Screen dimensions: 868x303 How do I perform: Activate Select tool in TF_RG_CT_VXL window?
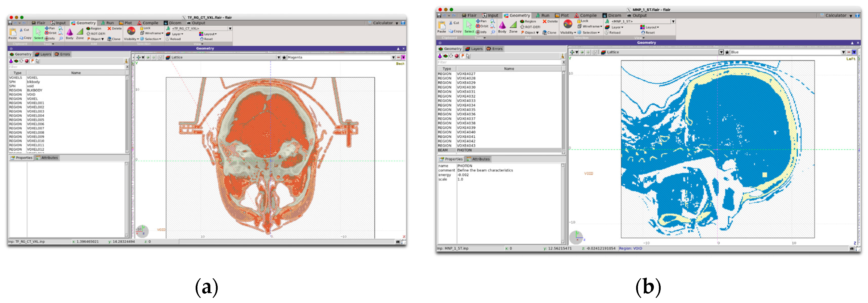point(39,33)
